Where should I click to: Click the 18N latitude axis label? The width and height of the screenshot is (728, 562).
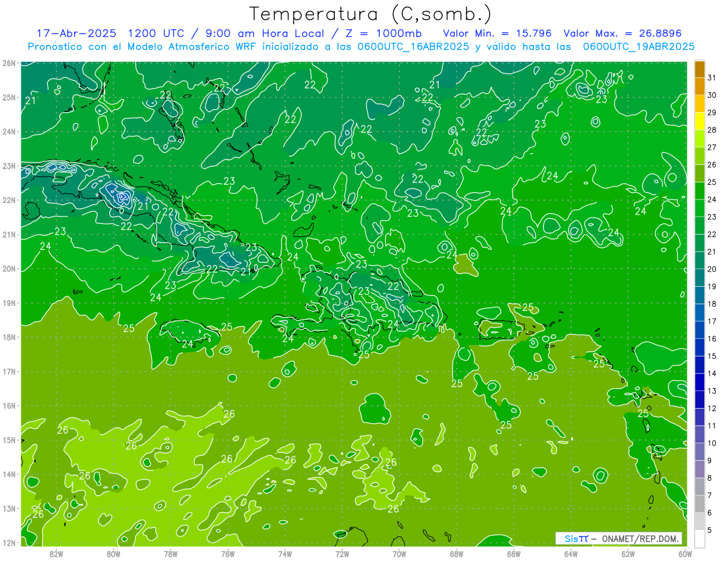coord(9,337)
